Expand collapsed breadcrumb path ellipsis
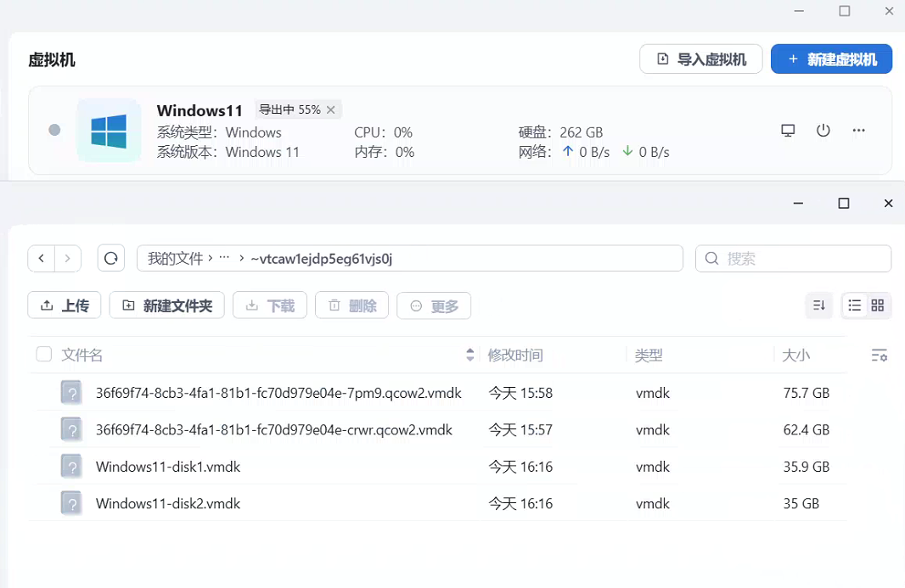This screenshot has width=905, height=588. pos(224,258)
